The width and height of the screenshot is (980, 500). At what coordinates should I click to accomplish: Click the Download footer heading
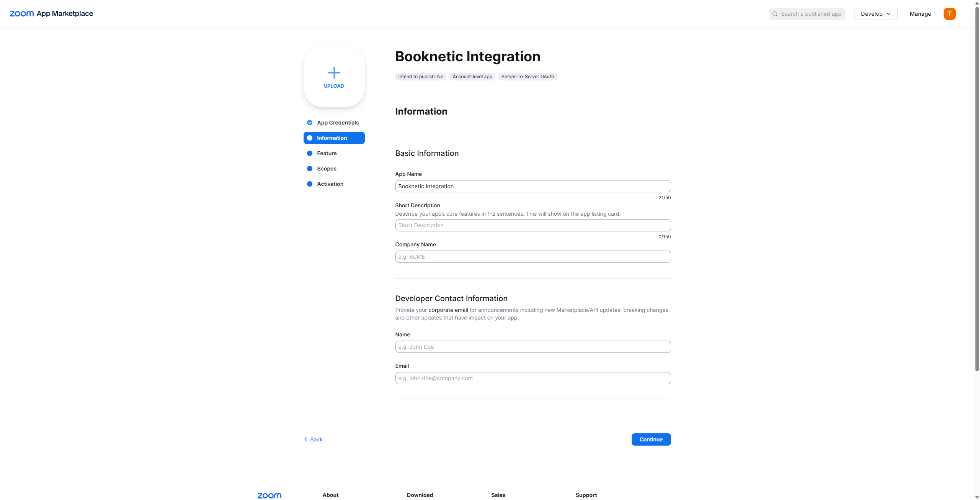420,495
